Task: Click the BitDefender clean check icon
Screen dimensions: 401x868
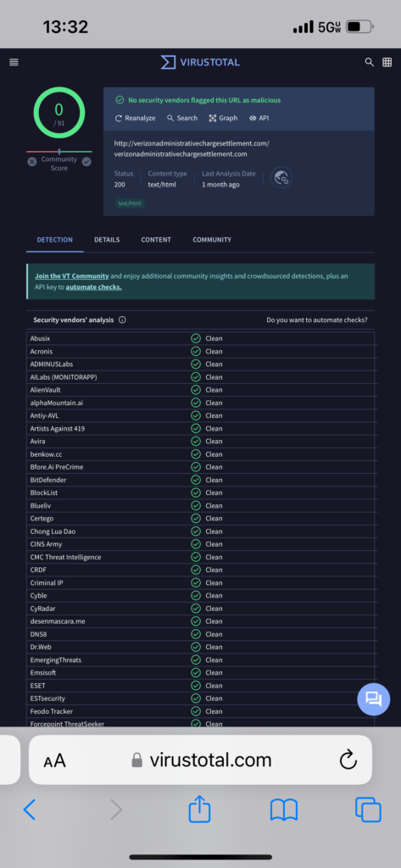Action: [x=196, y=480]
